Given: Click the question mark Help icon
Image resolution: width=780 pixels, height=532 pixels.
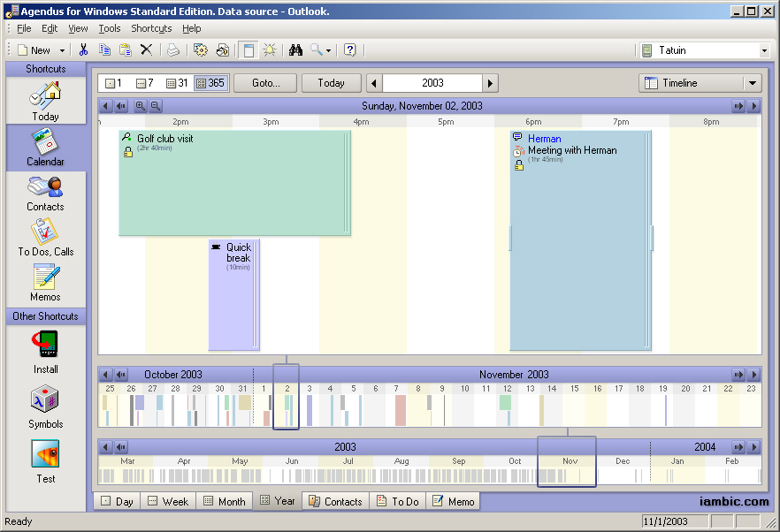Looking at the screenshot, I should click(x=349, y=49).
